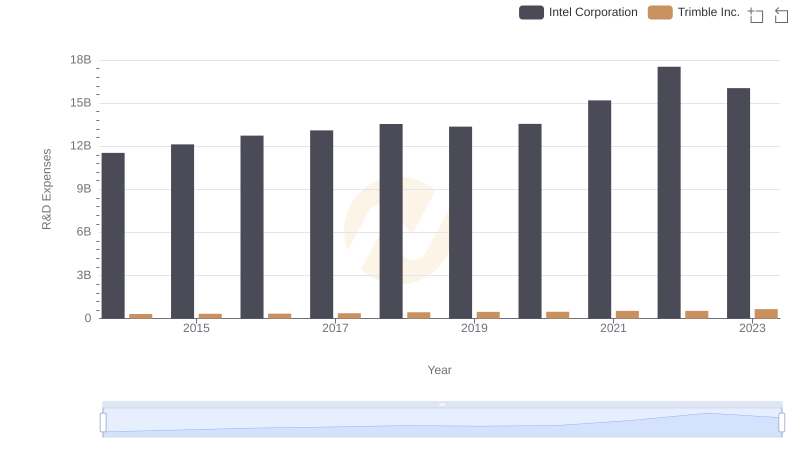Click the 2019 x-axis label
This screenshot has width=800, height=461.
pos(474,328)
